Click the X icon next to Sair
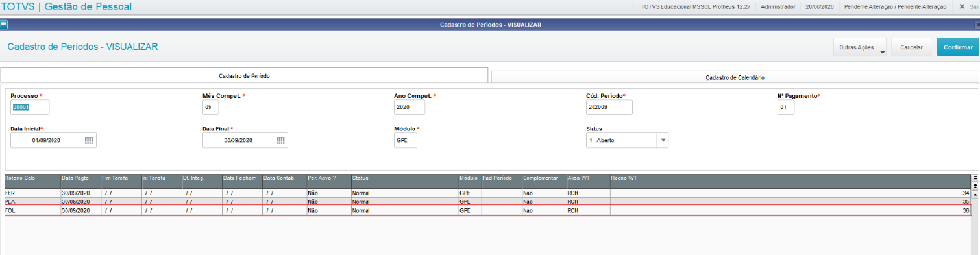 coord(962,6)
